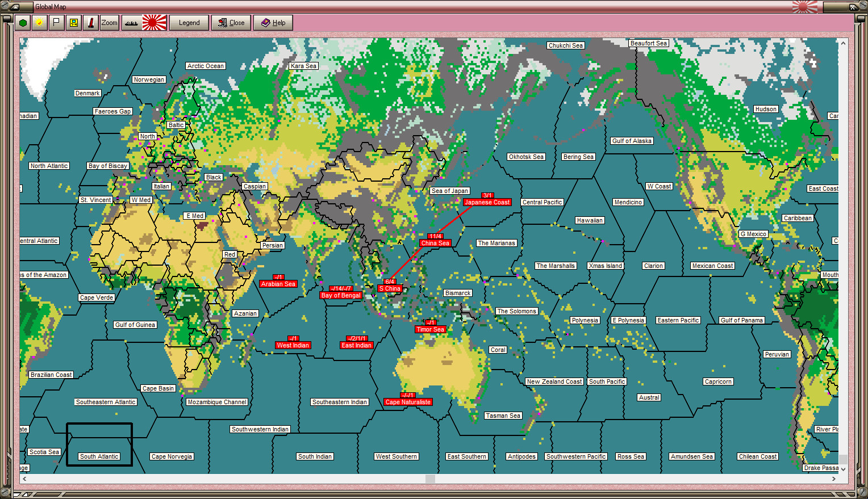
Task: Click the New Zealand Coast label
Action: pyautogui.click(x=554, y=381)
